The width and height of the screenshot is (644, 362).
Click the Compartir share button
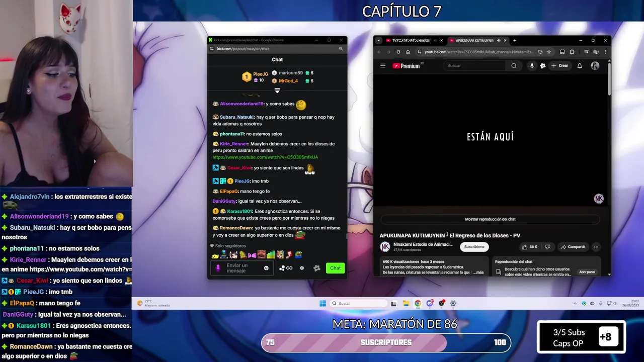click(x=573, y=247)
